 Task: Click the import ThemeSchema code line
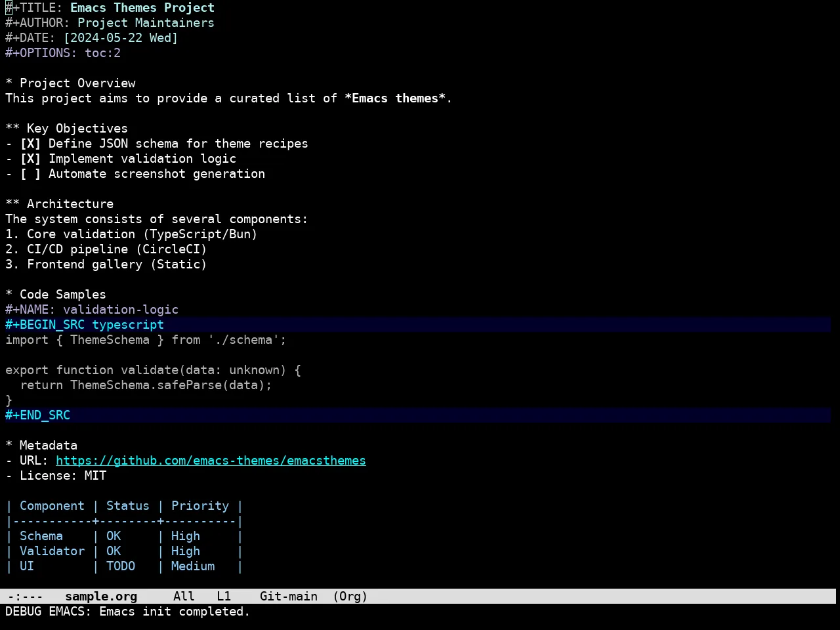coord(146,340)
